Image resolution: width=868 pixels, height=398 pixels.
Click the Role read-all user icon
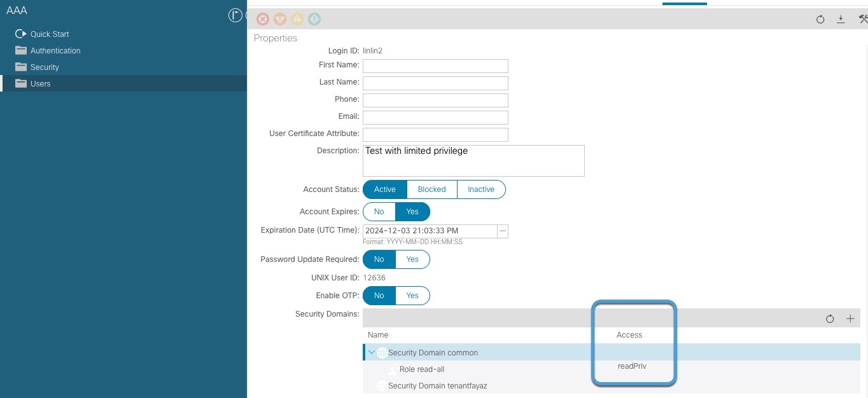tap(393, 369)
